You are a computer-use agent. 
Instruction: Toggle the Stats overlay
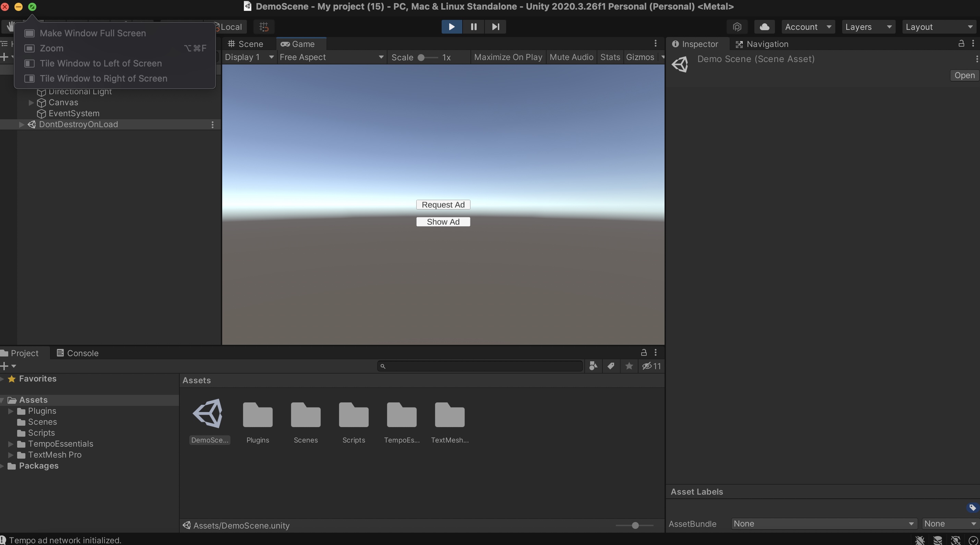pos(610,57)
